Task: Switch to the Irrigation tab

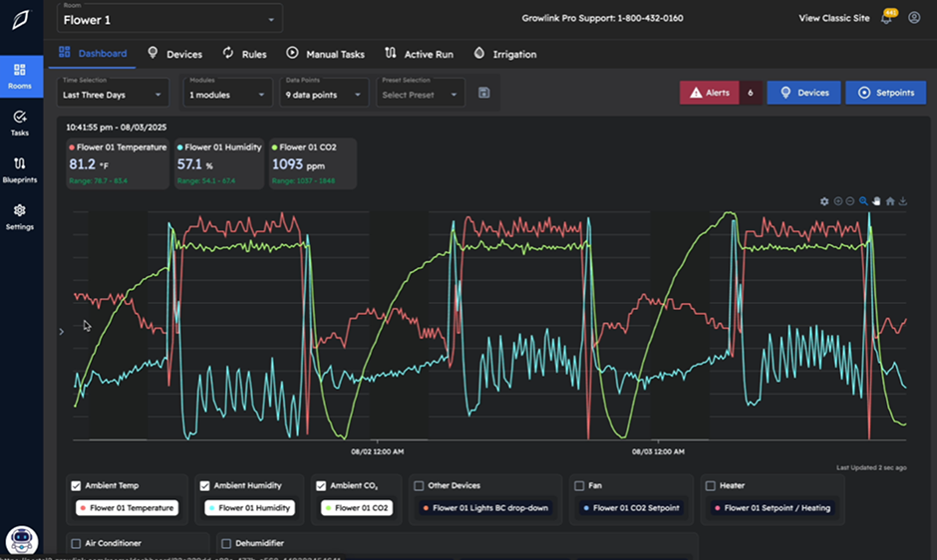Action: [x=505, y=54]
